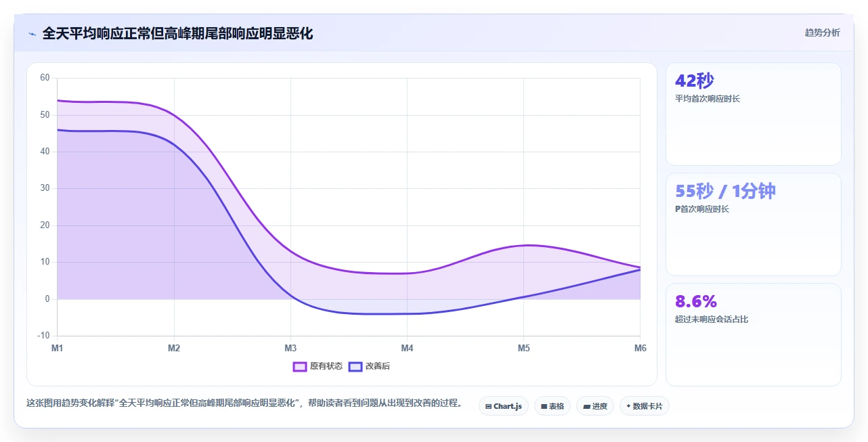The image size is (868, 442).
Task: Click the purple 原有状态 legend color box
Action: (x=300, y=366)
